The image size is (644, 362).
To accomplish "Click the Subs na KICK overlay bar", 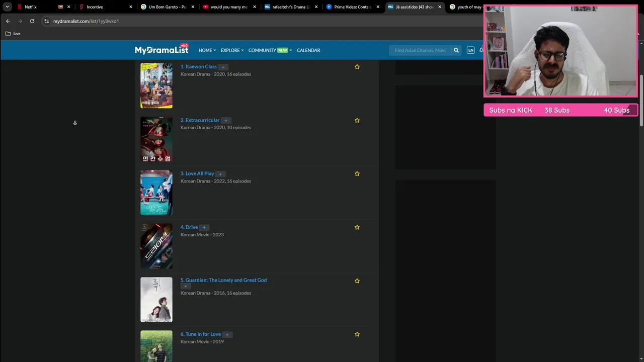I will (x=560, y=110).
